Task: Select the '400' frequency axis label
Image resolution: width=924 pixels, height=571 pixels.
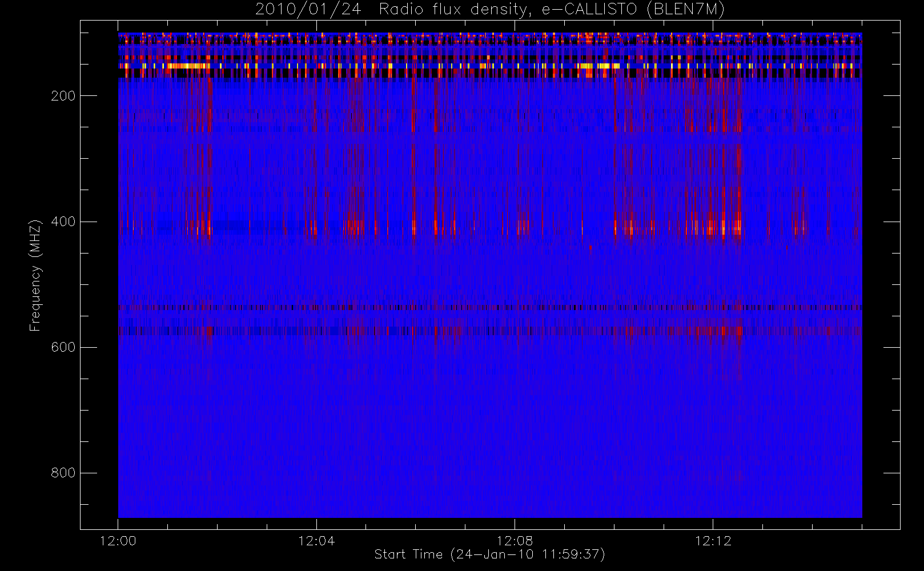Action: pyautogui.click(x=63, y=222)
